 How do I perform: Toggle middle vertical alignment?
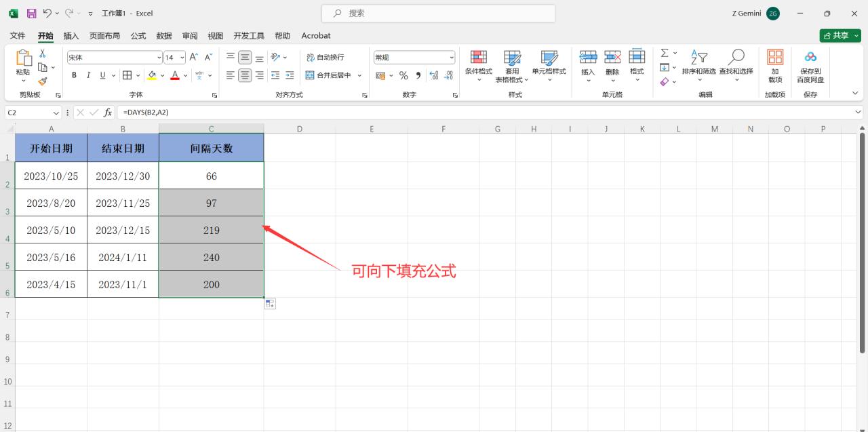(x=245, y=57)
